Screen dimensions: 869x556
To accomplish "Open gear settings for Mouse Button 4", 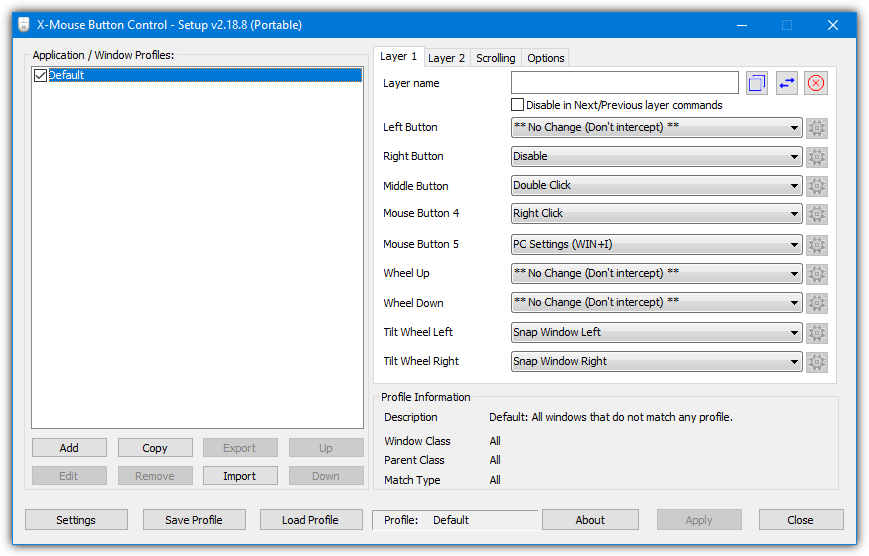I will 816,214.
